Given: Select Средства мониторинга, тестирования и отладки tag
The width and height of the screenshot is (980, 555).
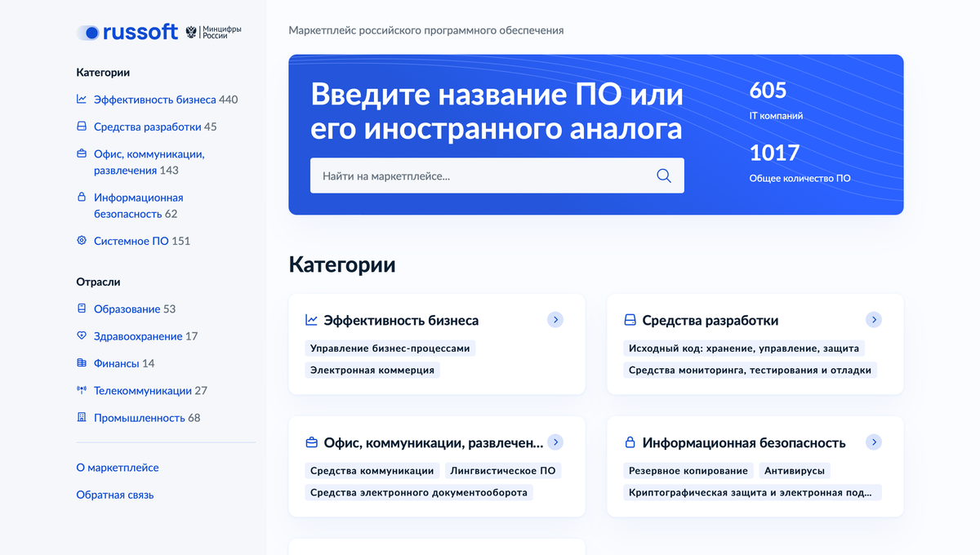Looking at the screenshot, I should (751, 370).
